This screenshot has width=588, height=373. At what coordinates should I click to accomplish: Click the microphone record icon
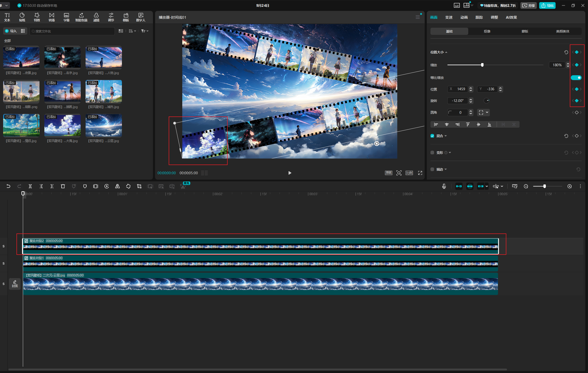[x=444, y=186]
